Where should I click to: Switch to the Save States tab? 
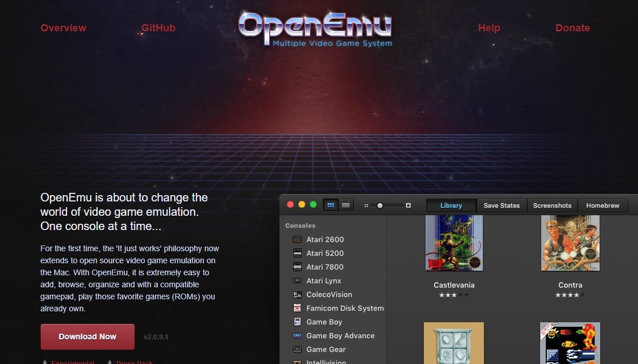pyautogui.click(x=502, y=205)
